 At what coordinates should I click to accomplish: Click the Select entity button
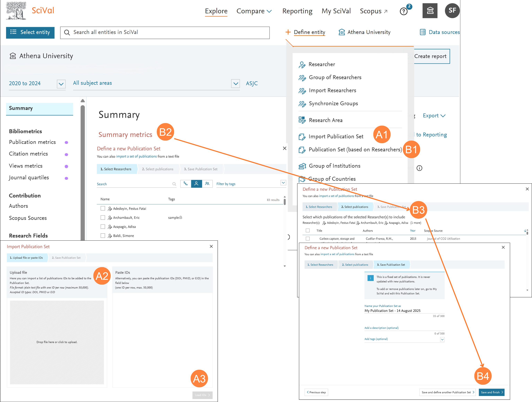30,32
